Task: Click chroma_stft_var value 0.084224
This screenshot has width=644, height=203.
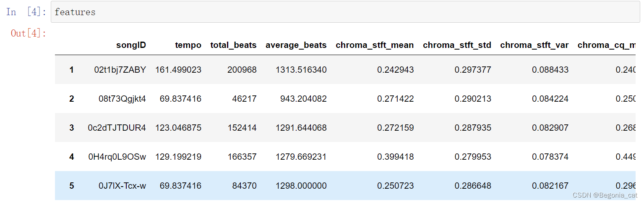Action: pos(550,99)
